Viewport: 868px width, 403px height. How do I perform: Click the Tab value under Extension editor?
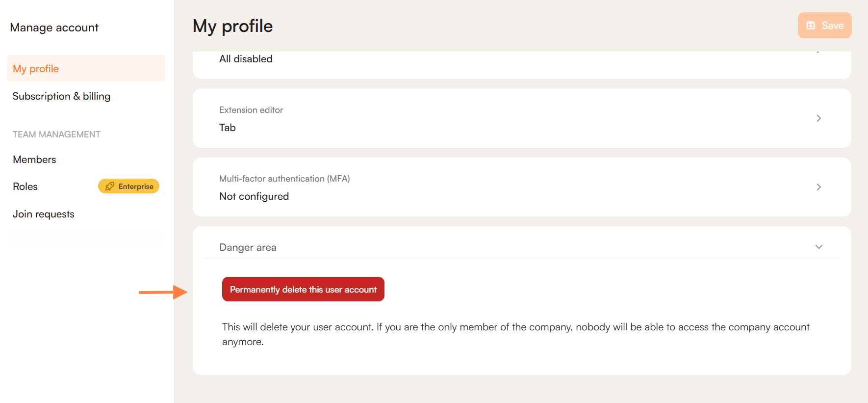(228, 128)
